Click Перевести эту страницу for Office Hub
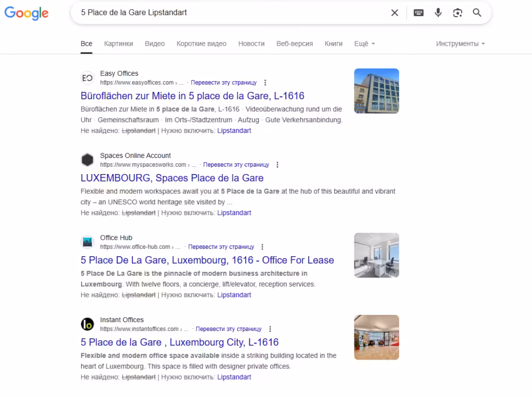The width and height of the screenshot is (532, 397). [x=221, y=247]
